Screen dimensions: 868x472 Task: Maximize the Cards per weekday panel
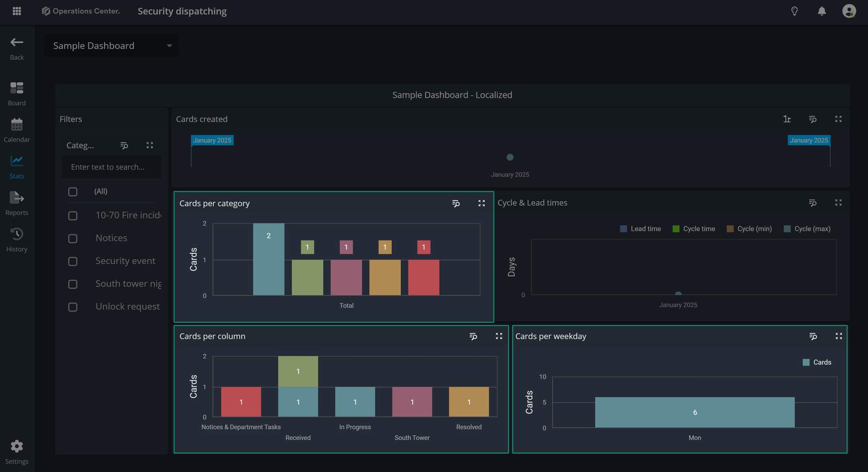pyautogui.click(x=838, y=337)
